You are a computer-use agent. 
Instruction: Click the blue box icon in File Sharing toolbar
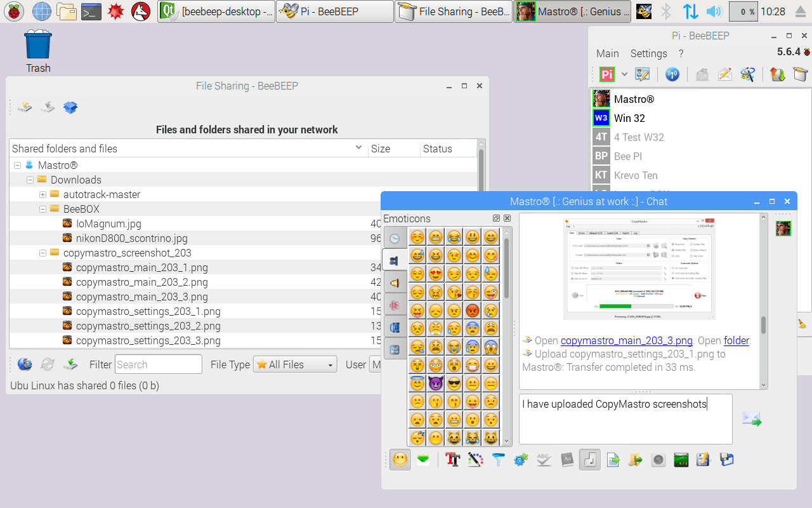(x=70, y=107)
